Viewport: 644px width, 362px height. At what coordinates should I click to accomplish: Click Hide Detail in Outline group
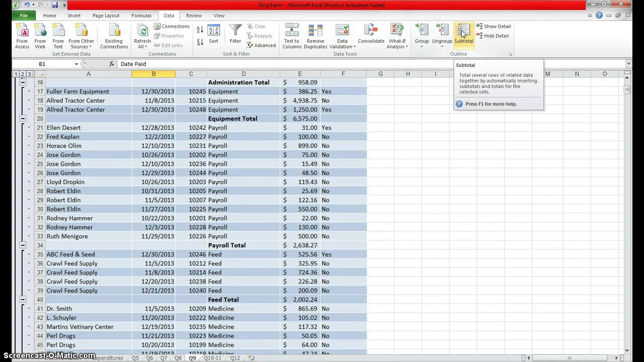click(x=493, y=36)
